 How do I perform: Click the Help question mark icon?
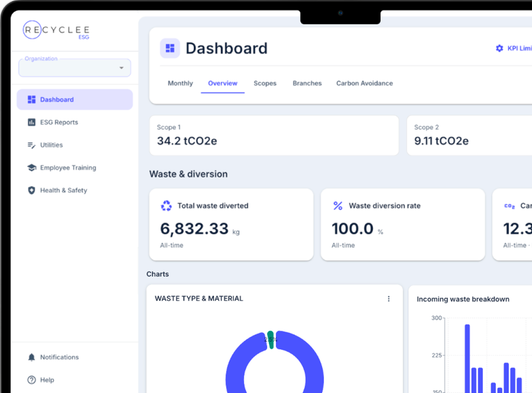(x=31, y=380)
